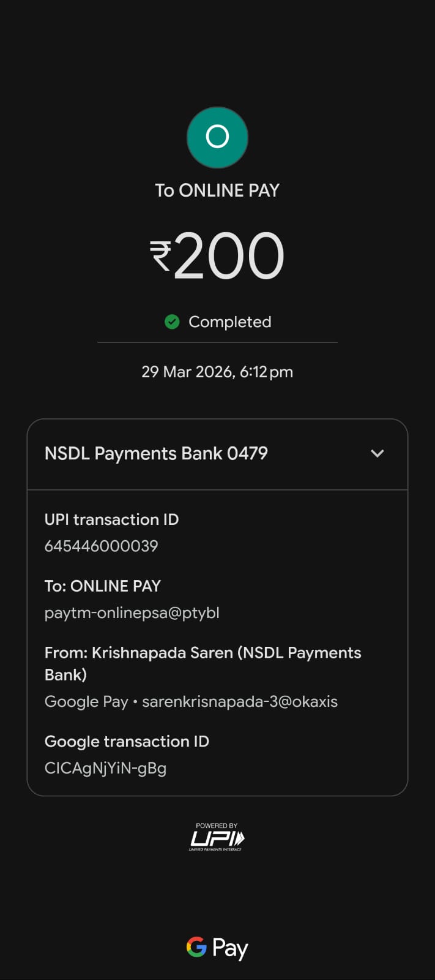Tap the 200 payment amount
435x980 pixels.
point(229,255)
